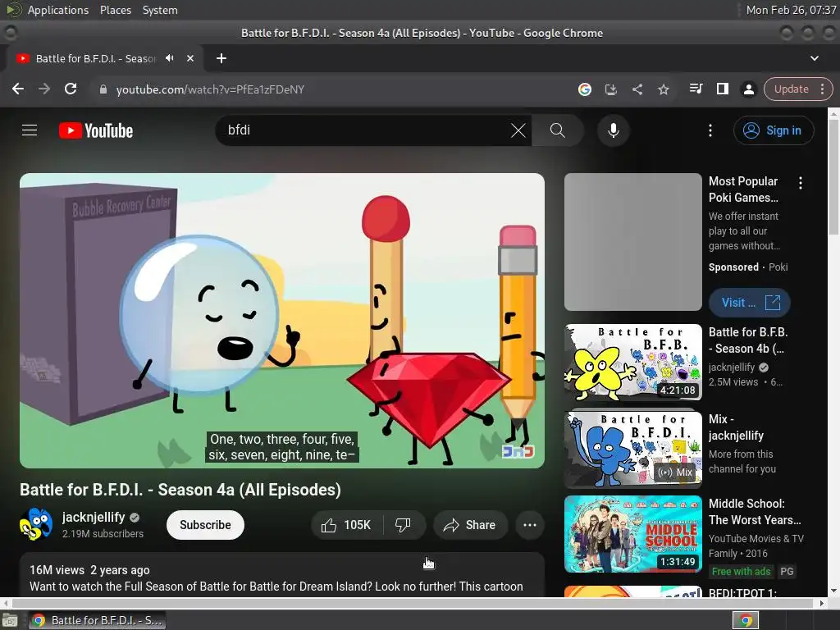Click the date and time clock
Viewport: 840px width, 630px height.
coord(791,10)
